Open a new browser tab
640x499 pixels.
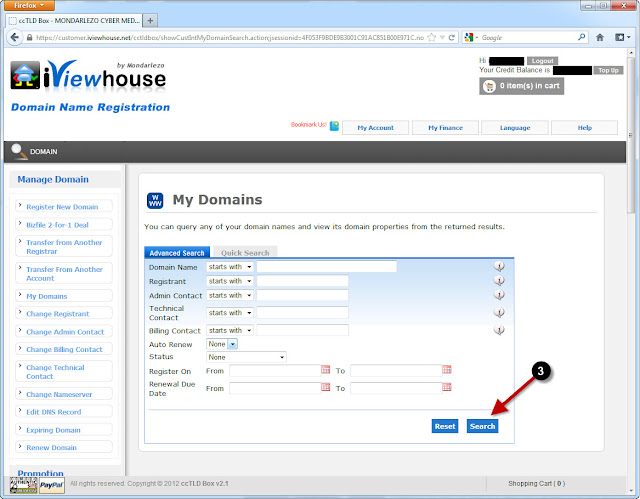coord(150,20)
